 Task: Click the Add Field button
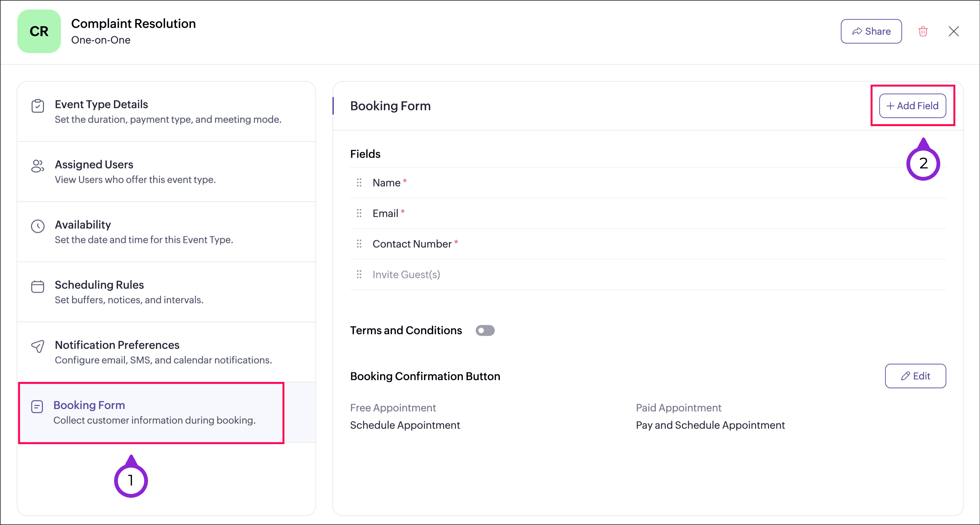pos(912,106)
